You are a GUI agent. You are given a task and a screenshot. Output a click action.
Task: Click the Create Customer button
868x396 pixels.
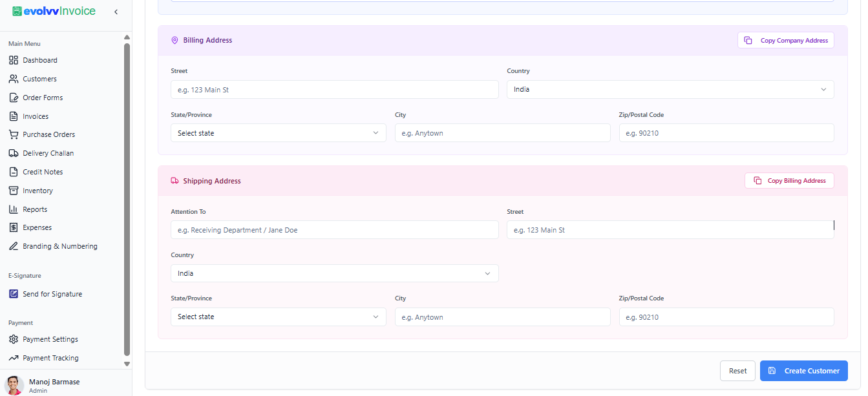pos(804,371)
